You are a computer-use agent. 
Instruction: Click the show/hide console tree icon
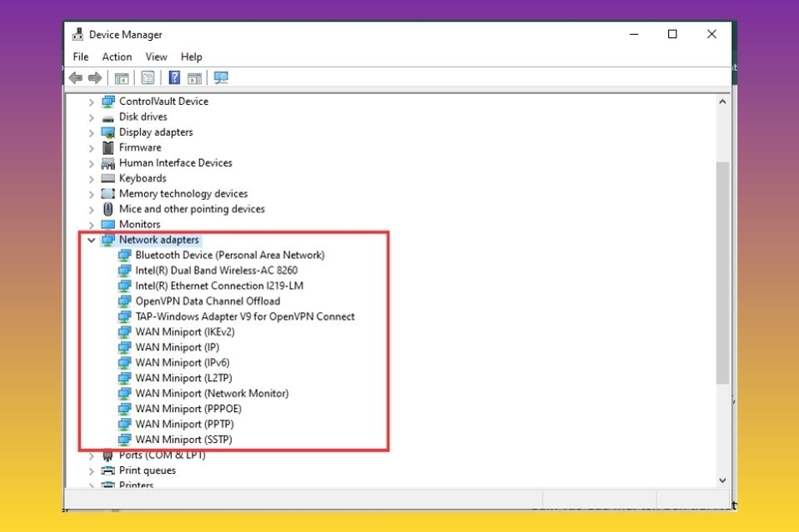121,78
